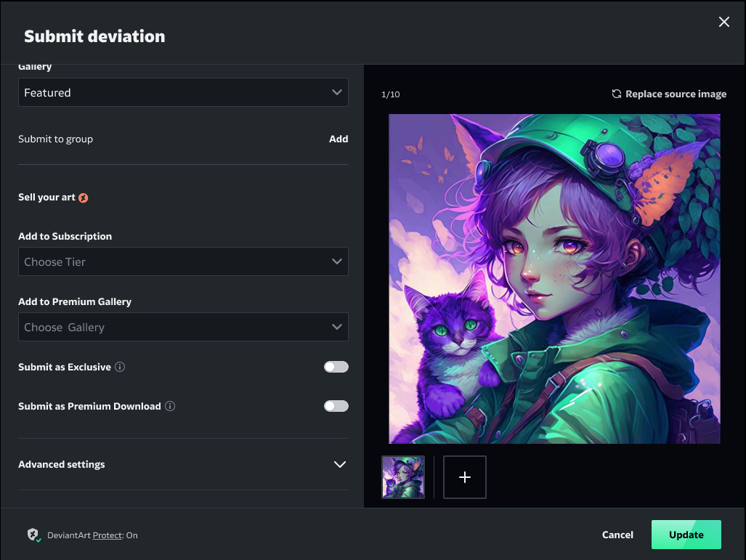Click the Cancel button
This screenshot has height=560, width=746.
[617, 535]
